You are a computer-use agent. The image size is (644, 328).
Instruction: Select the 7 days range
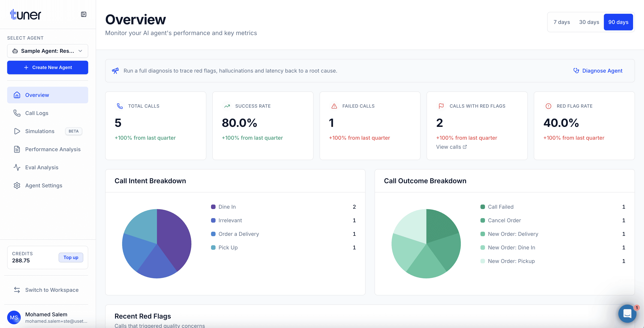pyautogui.click(x=561, y=22)
